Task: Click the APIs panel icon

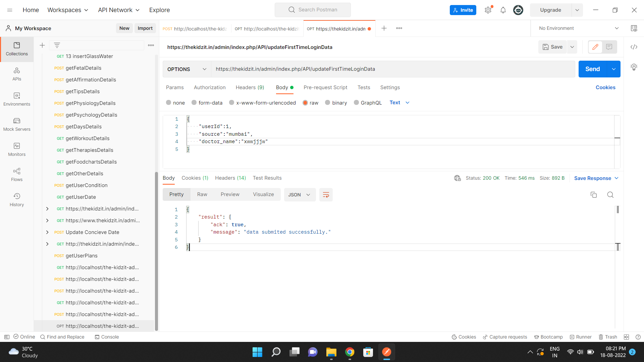Action: 17,74
